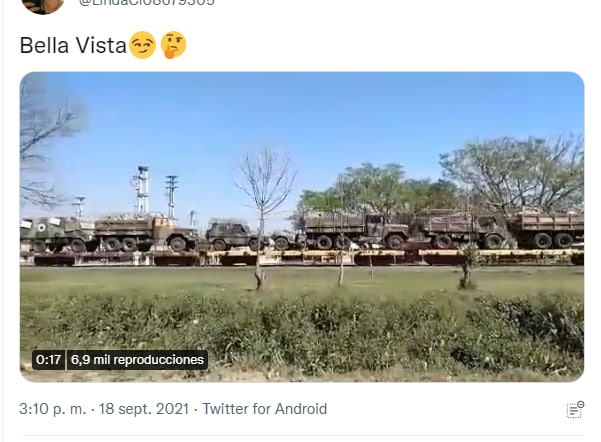
Task: Click the thinking face emoji
Action: 173,45
